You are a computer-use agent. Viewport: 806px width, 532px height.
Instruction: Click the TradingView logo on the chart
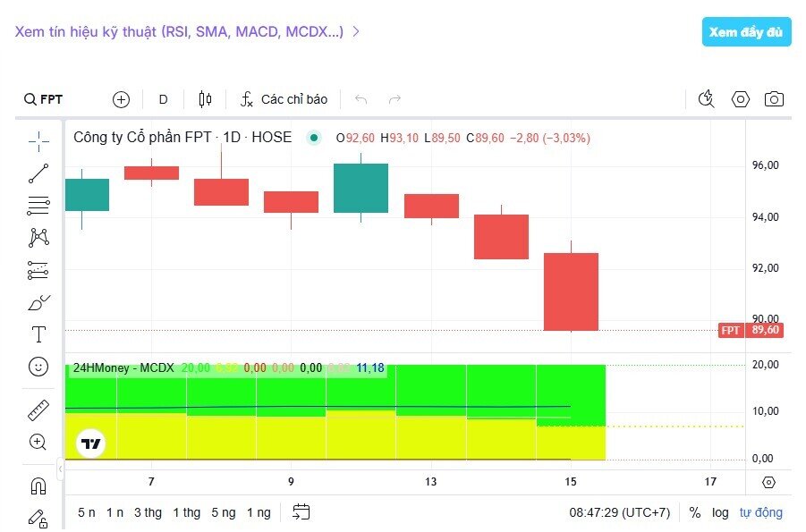point(91,443)
